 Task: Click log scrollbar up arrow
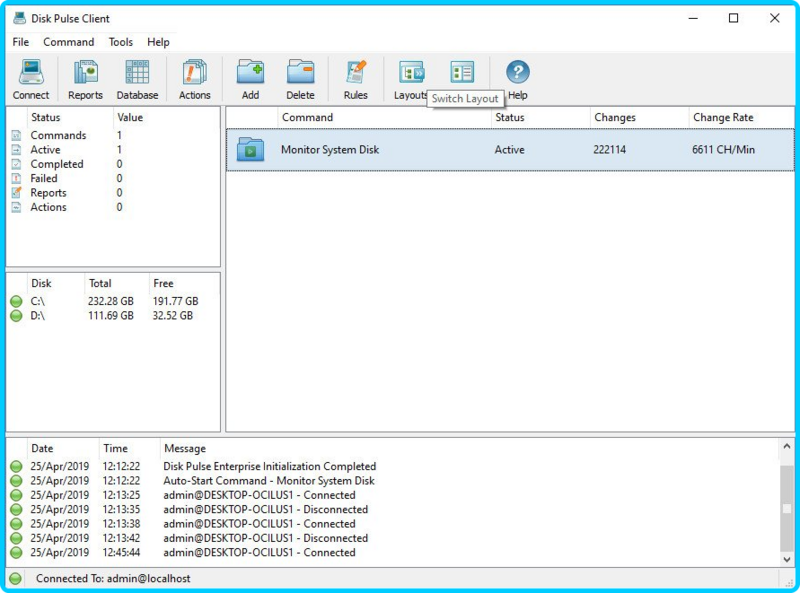[x=787, y=447]
